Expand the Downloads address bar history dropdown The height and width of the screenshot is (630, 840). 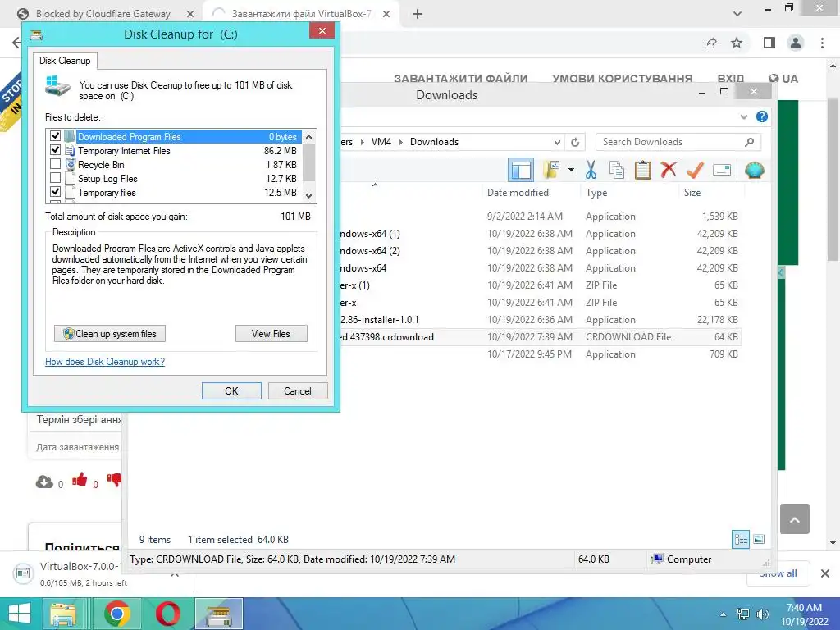(557, 142)
